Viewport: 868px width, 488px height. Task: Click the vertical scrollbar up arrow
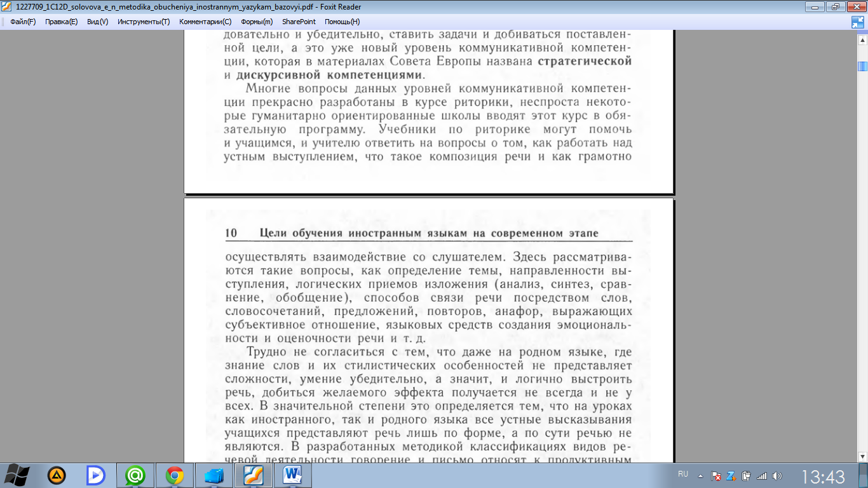(862, 39)
